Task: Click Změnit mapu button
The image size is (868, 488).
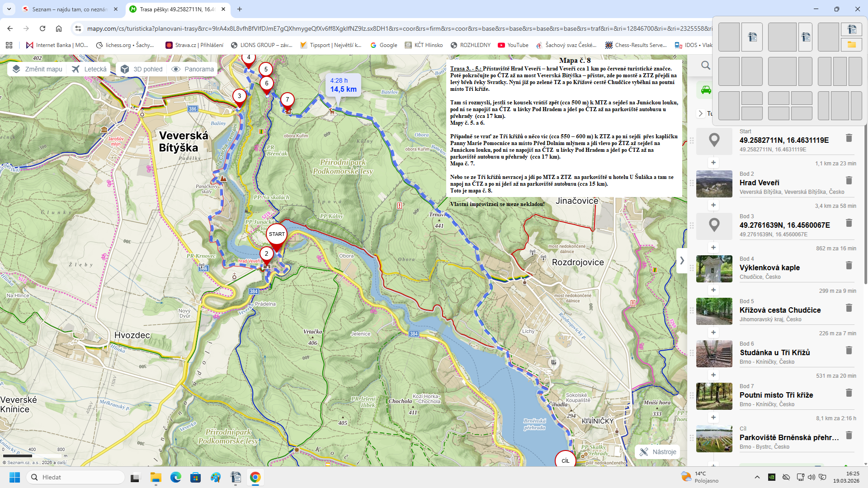Action: coord(38,69)
